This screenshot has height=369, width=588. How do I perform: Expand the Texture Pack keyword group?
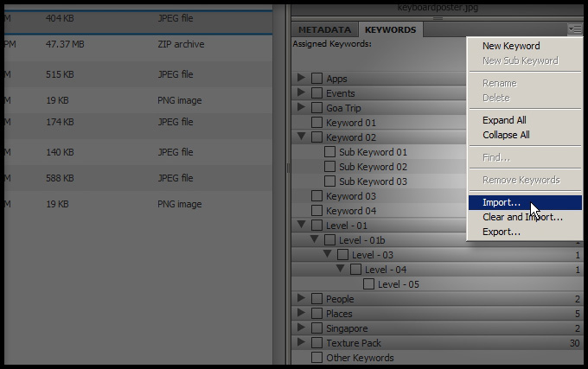coord(301,343)
